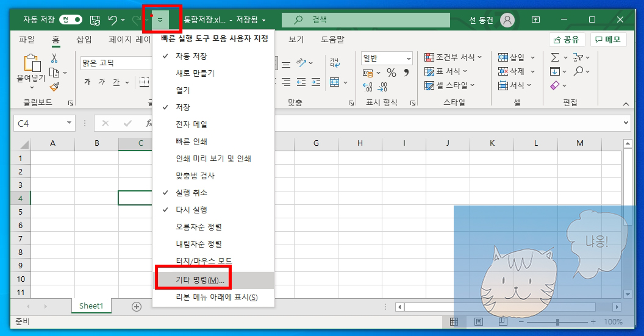Open the 표 서식 dropdown
Image resolution: width=644 pixels, height=336 pixels.
point(446,71)
